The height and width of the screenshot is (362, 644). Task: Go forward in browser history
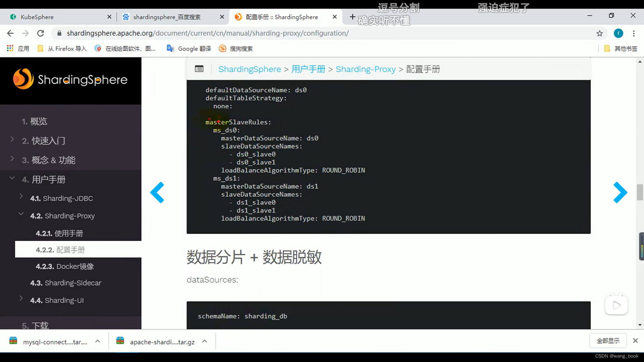tap(25, 33)
